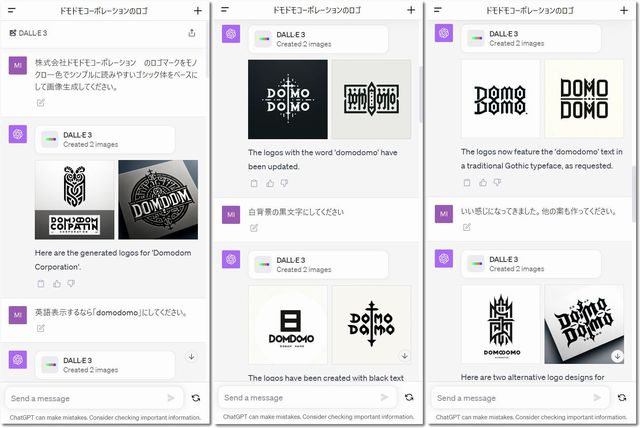Open the sidebar menu icon in the right panel
The image size is (640, 428).
[x=438, y=9]
